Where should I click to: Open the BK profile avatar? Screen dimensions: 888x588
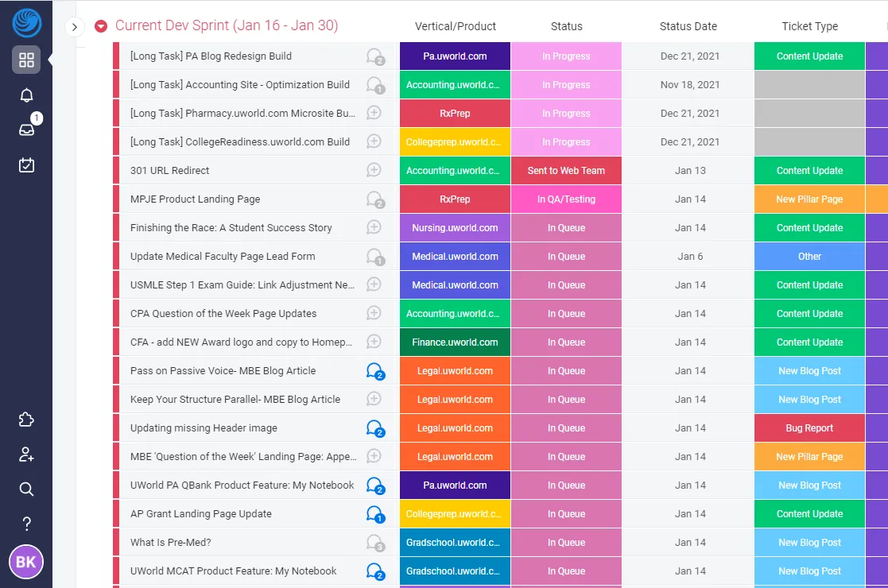[x=26, y=562]
